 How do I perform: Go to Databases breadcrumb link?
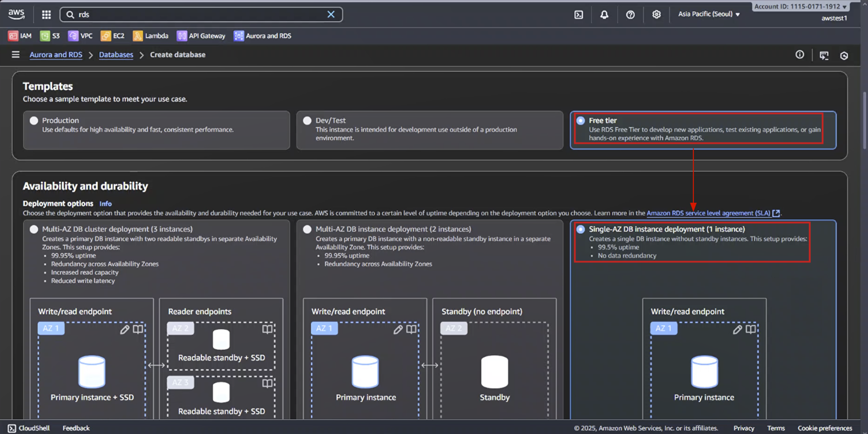click(116, 54)
